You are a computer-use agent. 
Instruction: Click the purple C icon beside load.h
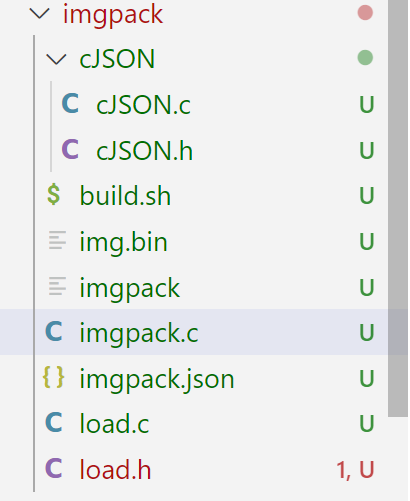[54, 468]
